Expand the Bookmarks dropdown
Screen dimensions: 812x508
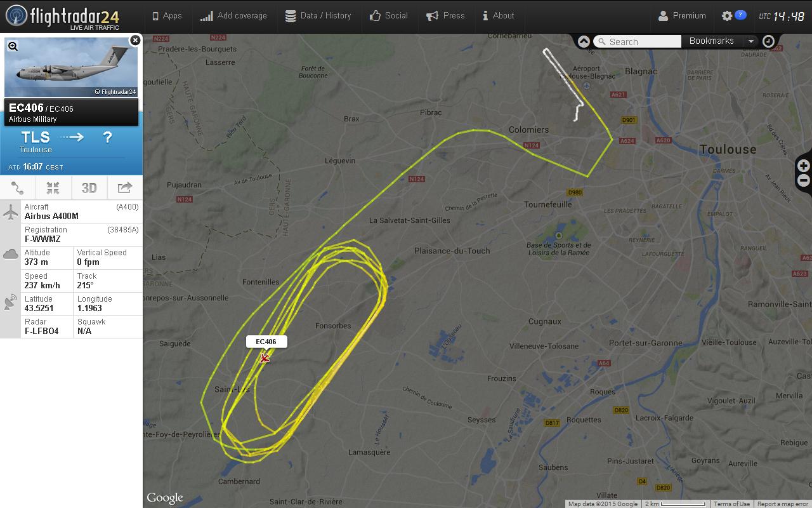click(x=750, y=41)
